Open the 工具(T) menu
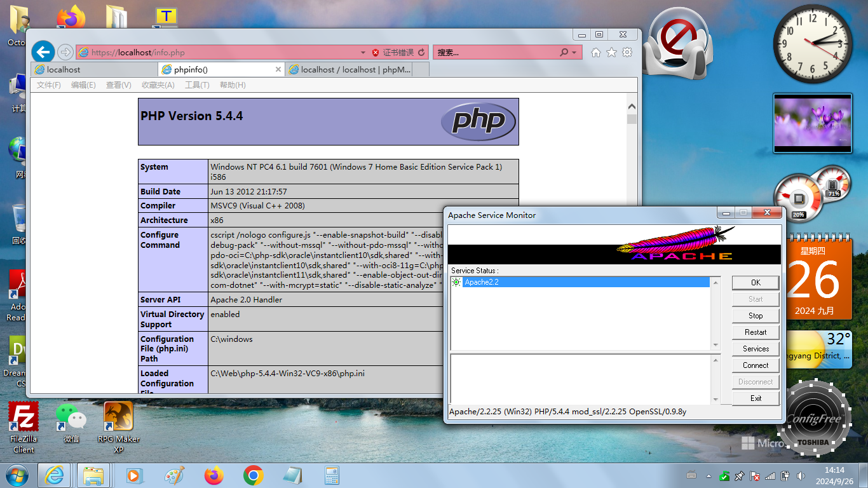This screenshot has width=868, height=488. click(x=197, y=85)
